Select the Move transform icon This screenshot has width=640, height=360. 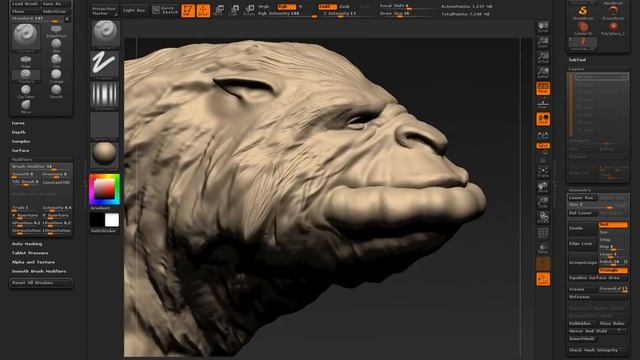point(219,11)
